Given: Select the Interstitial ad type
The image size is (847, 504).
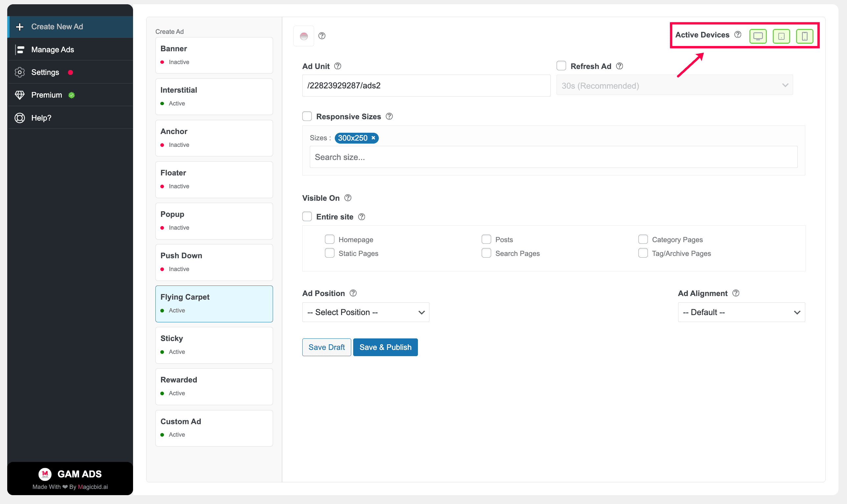Looking at the screenshot, I should click(x=214, y=97).
